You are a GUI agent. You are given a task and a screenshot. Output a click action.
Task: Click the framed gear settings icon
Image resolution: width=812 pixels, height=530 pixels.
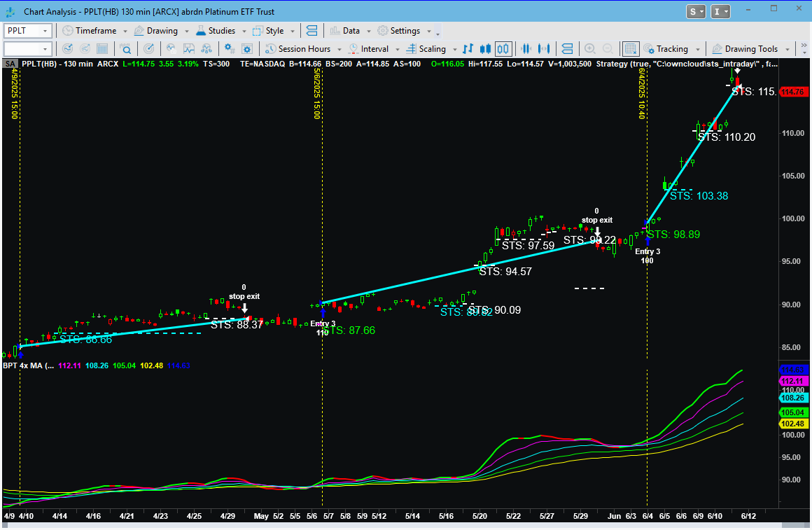point(248,49)
